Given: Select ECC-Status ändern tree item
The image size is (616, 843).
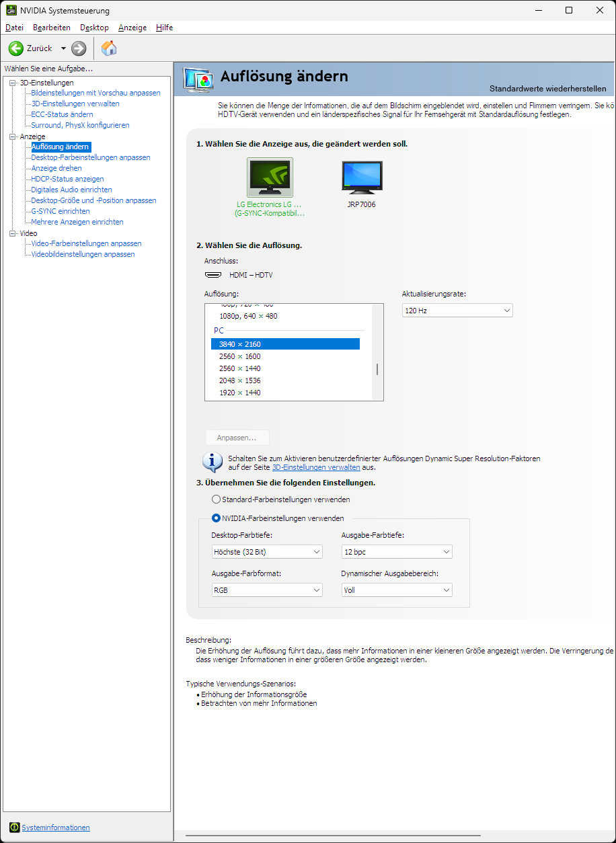Looking at the screenshot, I should (x=62, y=114).
